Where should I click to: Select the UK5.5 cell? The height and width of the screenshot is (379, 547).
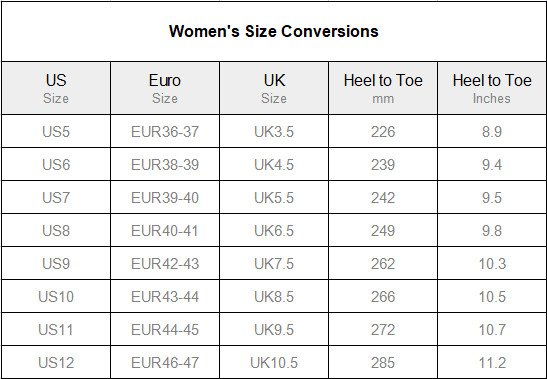[274, 198]
